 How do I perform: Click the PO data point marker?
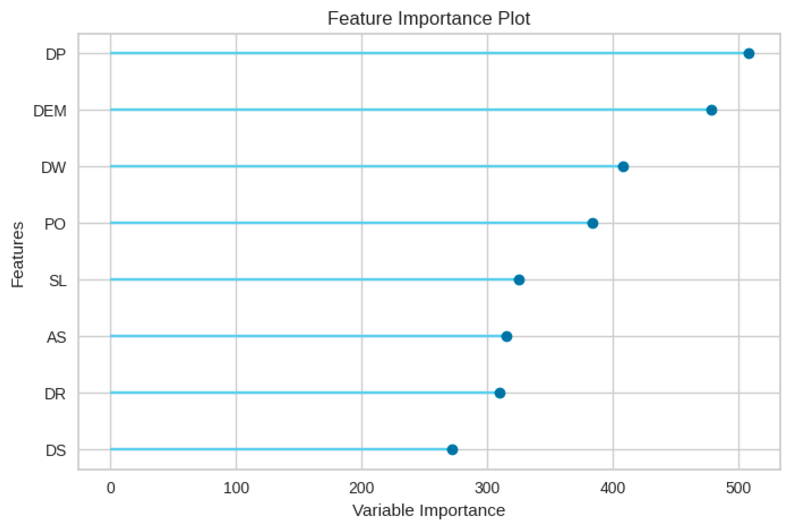(592, 224)
